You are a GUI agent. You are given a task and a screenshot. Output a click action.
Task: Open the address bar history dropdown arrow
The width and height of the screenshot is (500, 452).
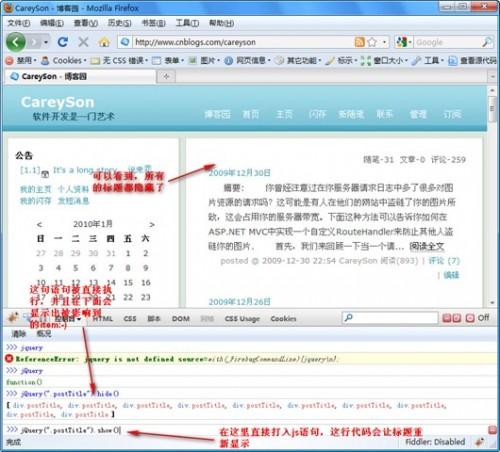coord(385,42)
